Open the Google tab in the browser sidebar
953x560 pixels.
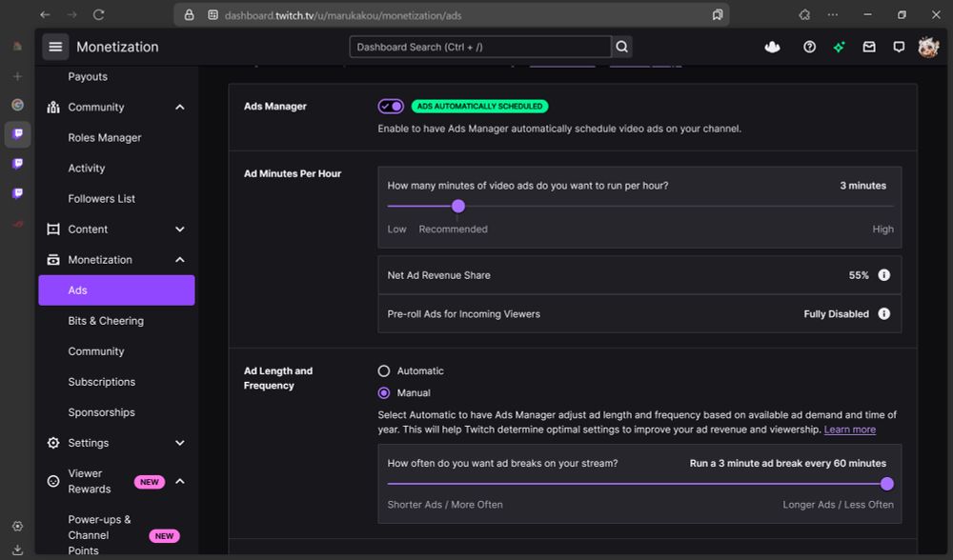[17, 105]
